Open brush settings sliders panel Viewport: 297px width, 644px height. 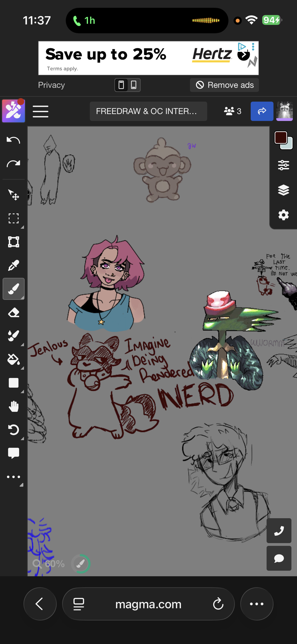point(283,165)
